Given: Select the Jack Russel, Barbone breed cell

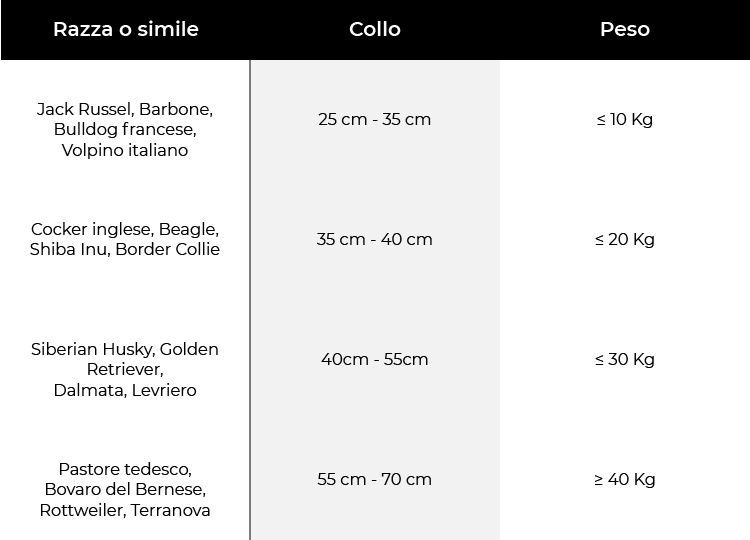Looking at the screenshot, I should click(x=125, y=130).
